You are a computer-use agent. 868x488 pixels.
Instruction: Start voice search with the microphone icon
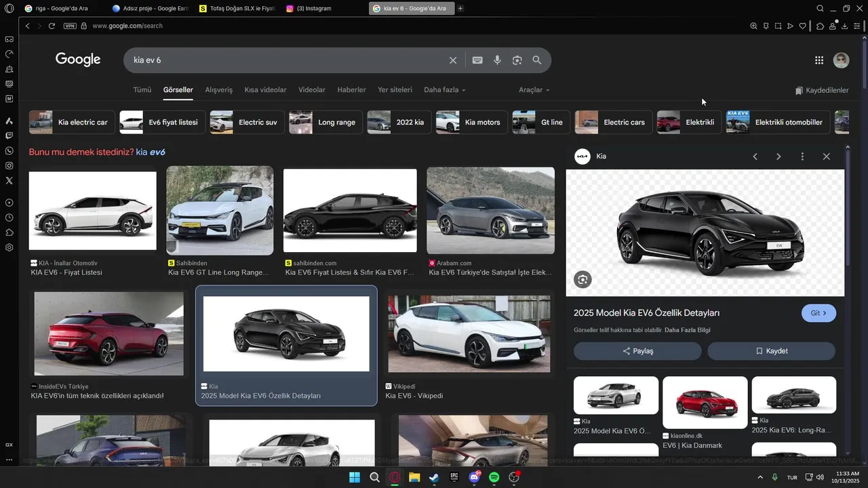pos(497,60)
